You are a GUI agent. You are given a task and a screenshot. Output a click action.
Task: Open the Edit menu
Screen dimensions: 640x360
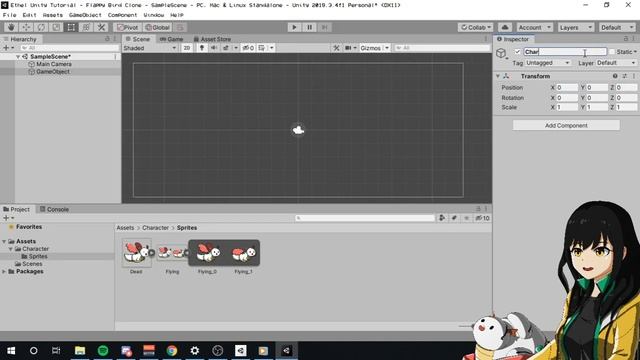29,15
